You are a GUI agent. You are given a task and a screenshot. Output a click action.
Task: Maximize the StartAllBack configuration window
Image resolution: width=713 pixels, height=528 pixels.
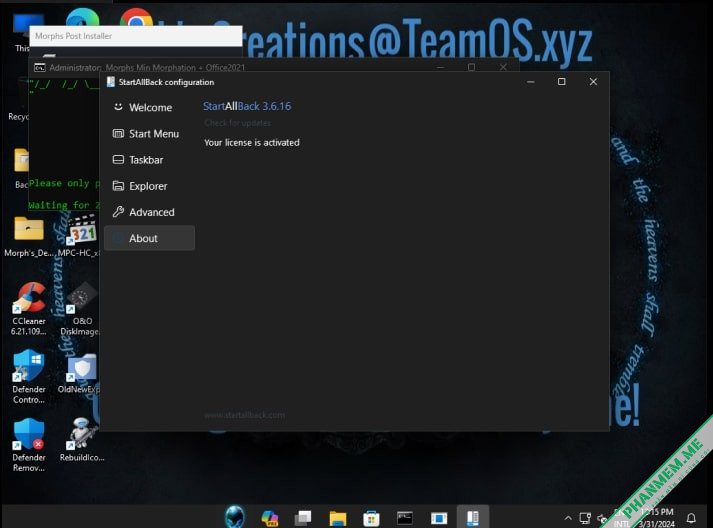(x=562, y=82)
